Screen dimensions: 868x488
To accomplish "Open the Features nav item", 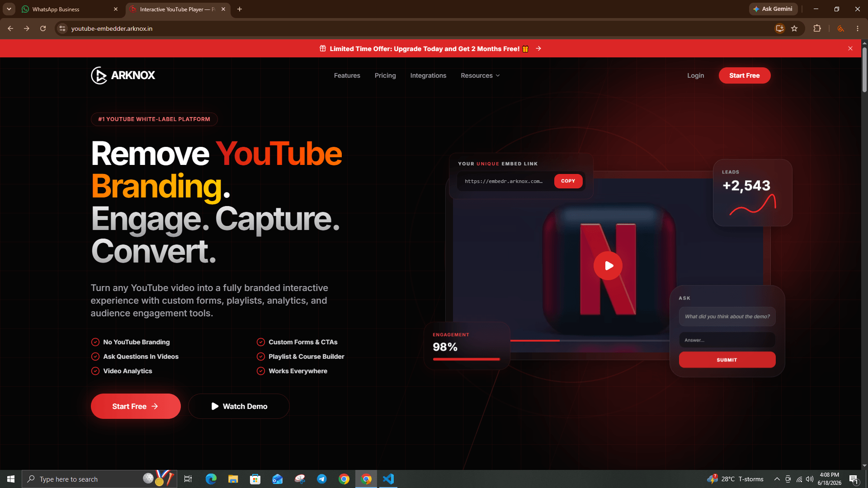I will click(x=347, y=75).
